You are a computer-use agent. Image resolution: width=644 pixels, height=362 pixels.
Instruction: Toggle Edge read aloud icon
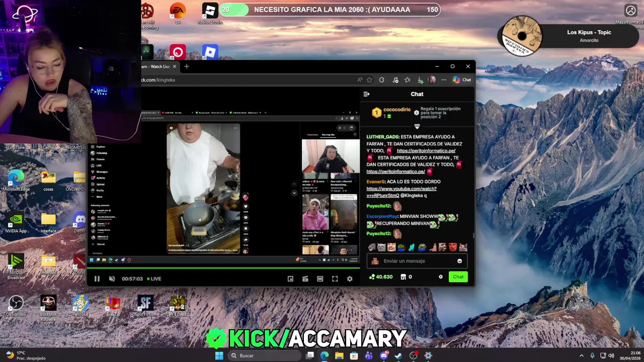[x=360, y=80]
